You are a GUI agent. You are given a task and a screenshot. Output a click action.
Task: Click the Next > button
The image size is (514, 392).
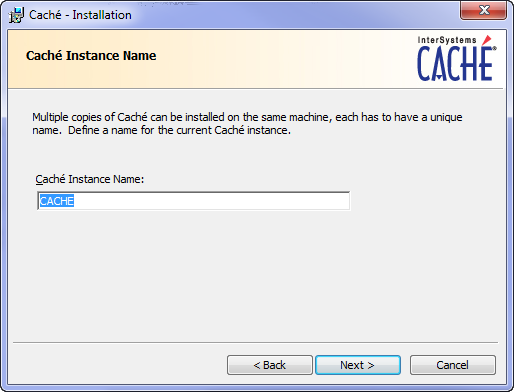tap(358, 365)
